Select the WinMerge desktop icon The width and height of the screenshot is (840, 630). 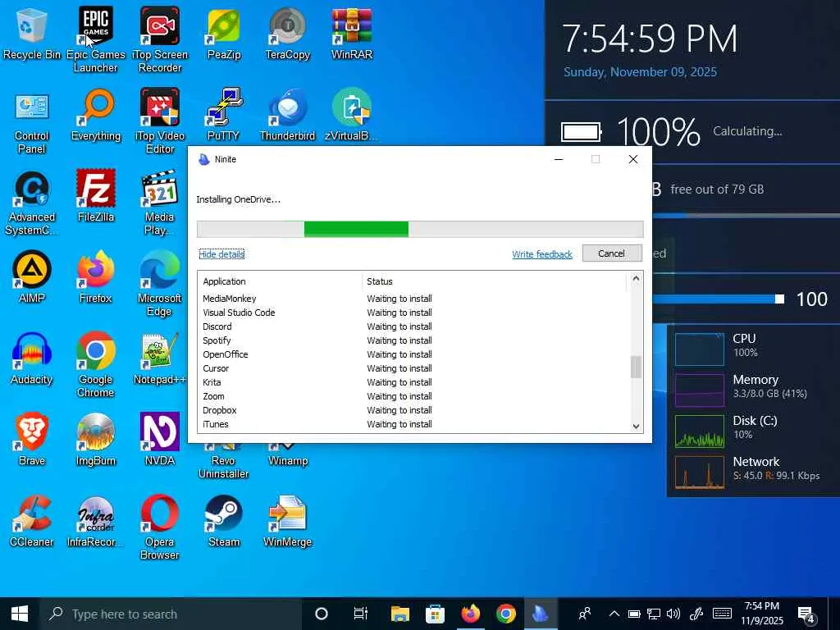pyautogui.click(x=288, y=521)
